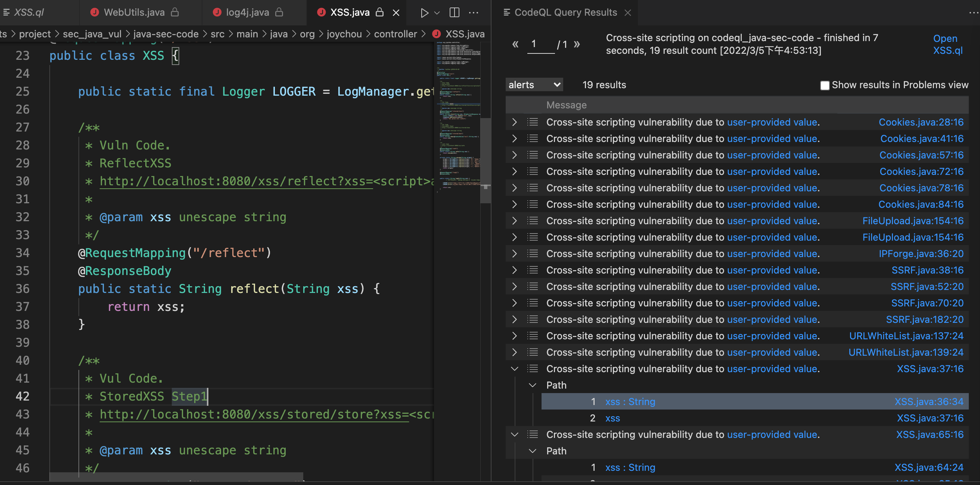Open the alerts result set dropdown
This screenshot has height=485, width=980.
534,84
